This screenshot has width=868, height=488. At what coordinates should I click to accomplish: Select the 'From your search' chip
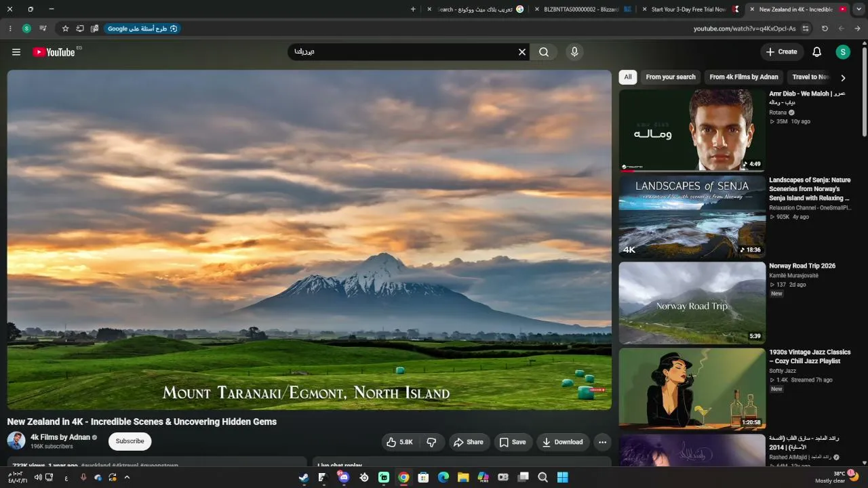pos(671,77)
